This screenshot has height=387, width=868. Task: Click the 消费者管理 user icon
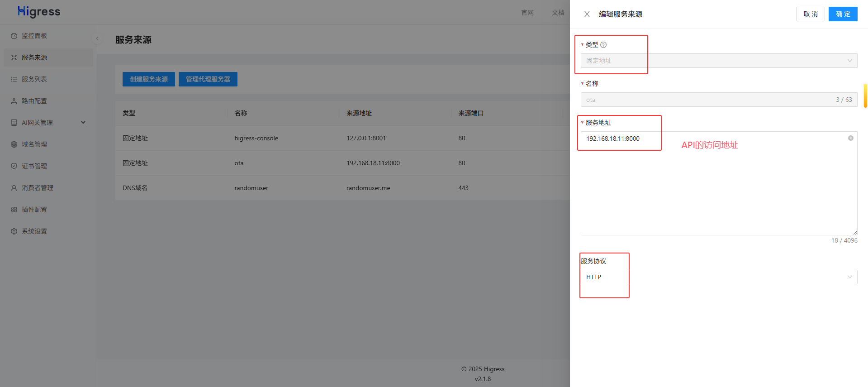click(x=14, y=188)
